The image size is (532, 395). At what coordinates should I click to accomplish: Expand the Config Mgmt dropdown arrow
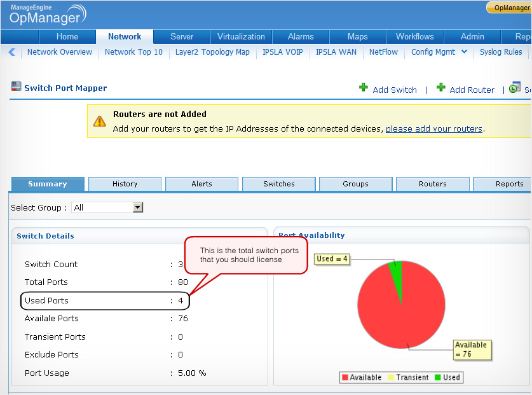coord(464,52)
